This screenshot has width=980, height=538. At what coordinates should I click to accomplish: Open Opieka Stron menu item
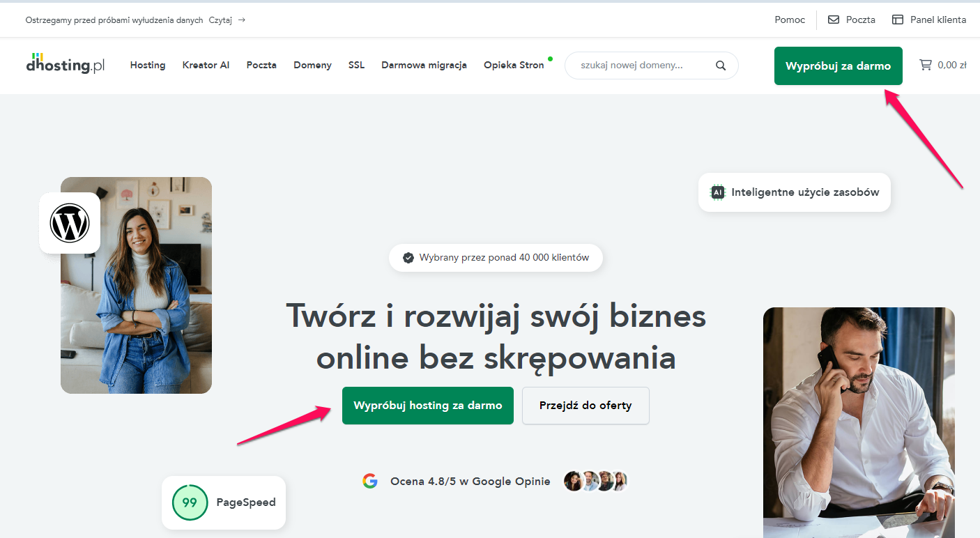point(514,65)
